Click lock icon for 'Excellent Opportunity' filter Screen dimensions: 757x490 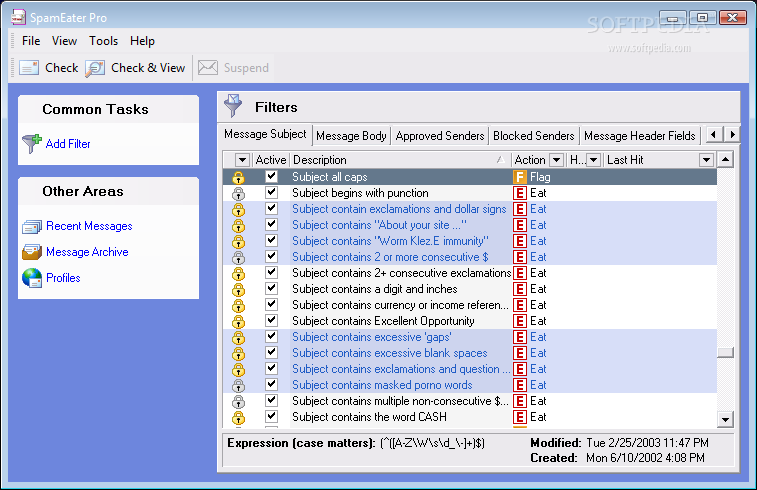click(x=238, y=321)
